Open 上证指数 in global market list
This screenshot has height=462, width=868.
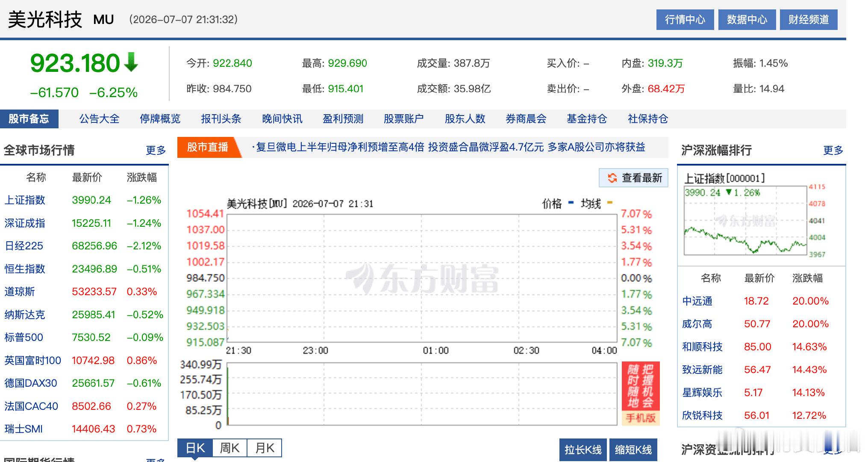(25, 200)
